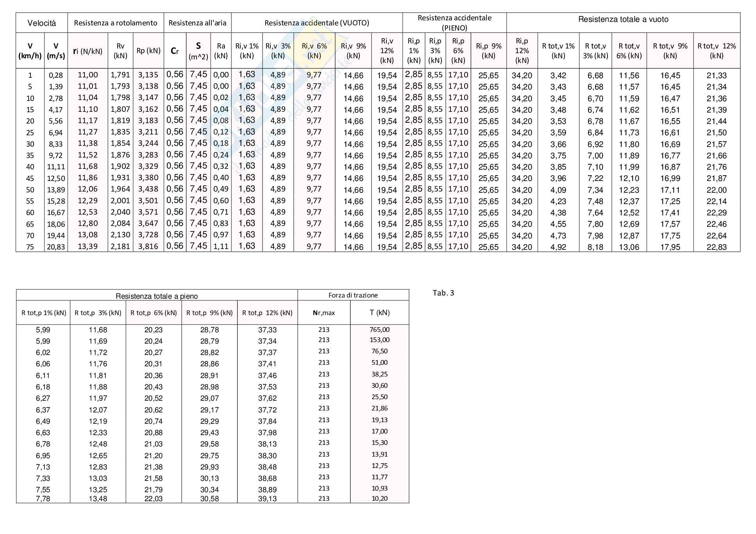Click the V (m/s) column header
Viewport: 756px width, 534px height.
(x=56, y=51)
